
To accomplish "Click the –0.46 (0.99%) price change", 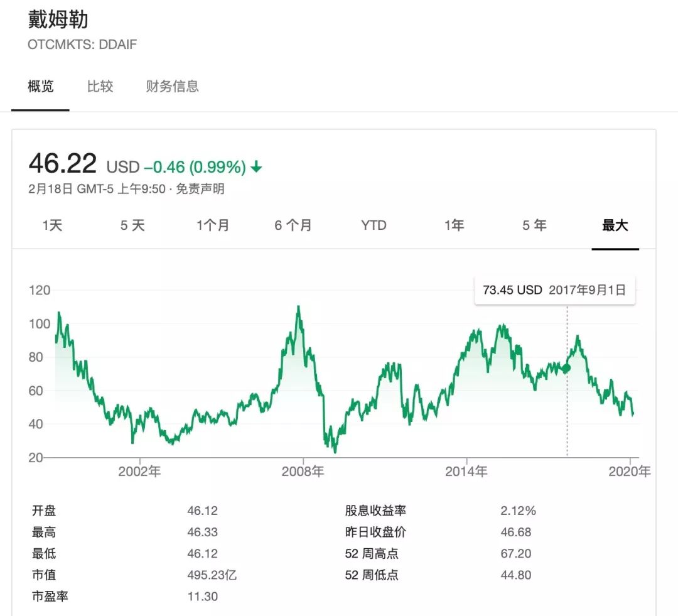I will tap(195, 167).
